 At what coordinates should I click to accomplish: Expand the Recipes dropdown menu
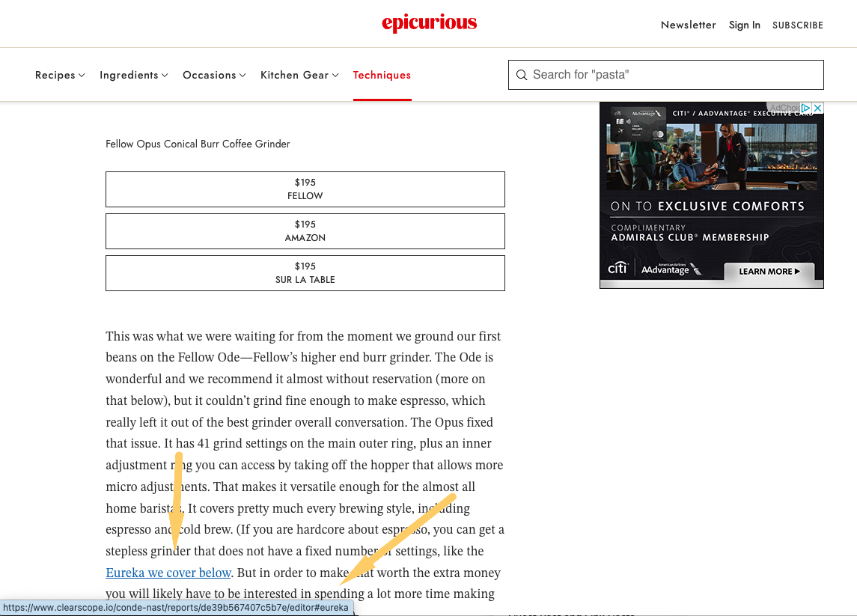click(x=60, y=75)
